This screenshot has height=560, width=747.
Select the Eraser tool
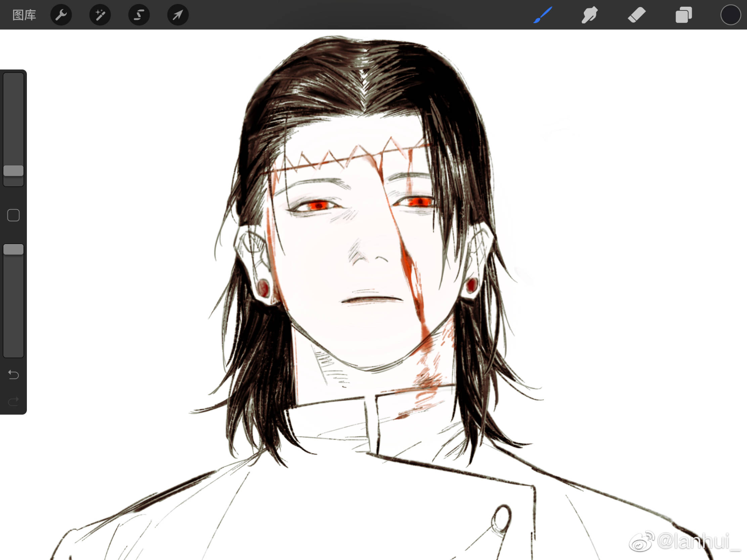pyautogui.click(x=636, y=15)
